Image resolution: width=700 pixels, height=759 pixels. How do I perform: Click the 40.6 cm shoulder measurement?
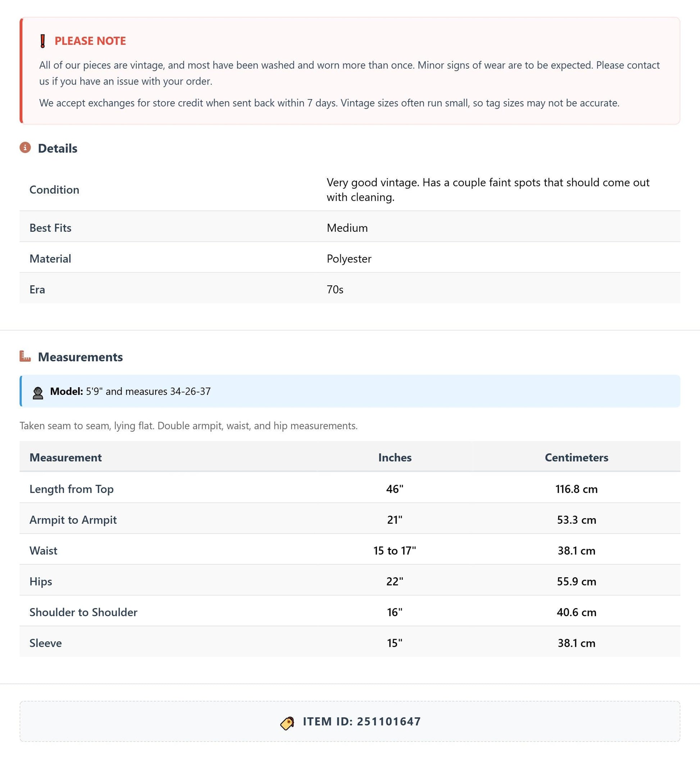(576, 612)
